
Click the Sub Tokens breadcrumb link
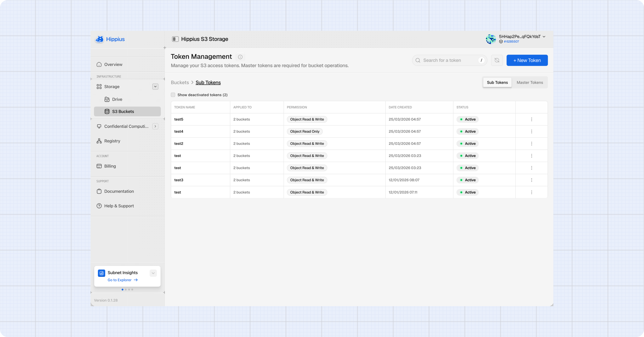(x=208, y=82)
